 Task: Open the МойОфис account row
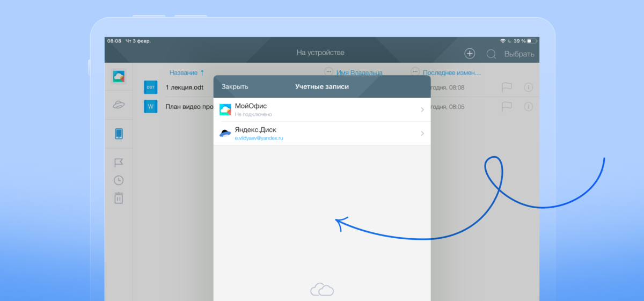(322, 110)
